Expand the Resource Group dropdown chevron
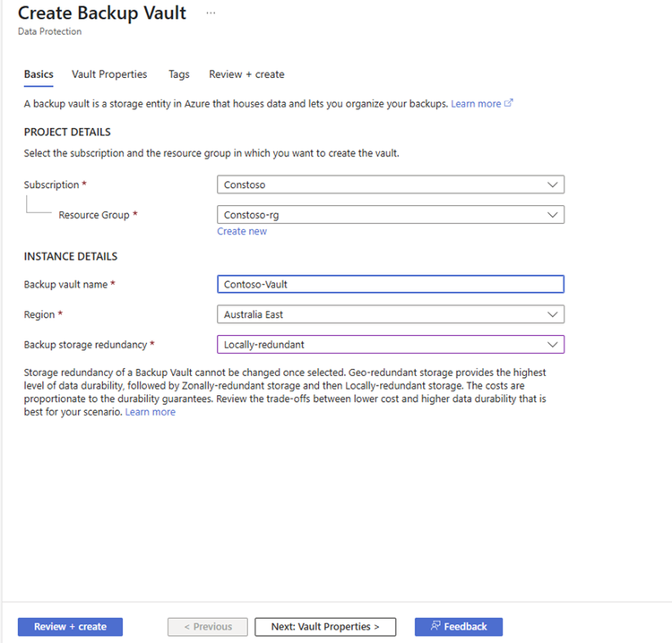This screenshot has width=672, height=643. click(553, 215)
